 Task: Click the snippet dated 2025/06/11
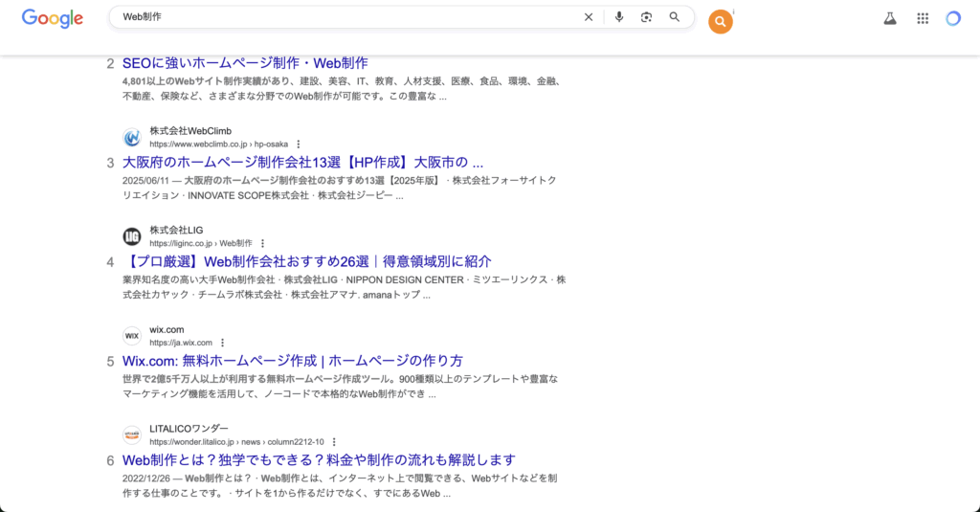coord(340,189)
